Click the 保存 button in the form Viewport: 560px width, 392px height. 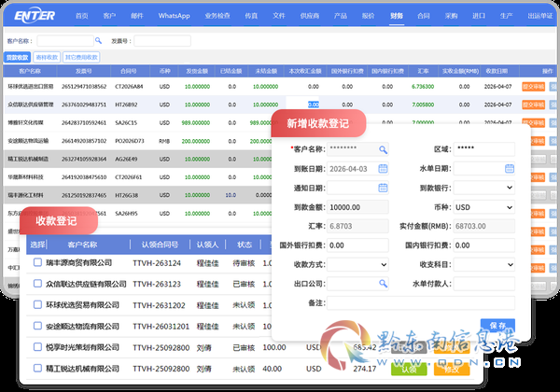(497, 325)
